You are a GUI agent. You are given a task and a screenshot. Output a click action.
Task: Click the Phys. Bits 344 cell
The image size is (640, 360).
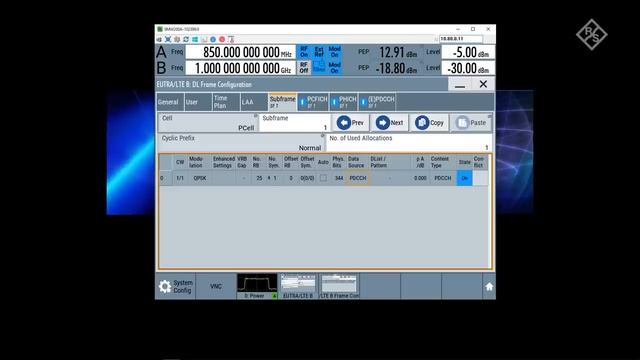[x=338, y=178]
